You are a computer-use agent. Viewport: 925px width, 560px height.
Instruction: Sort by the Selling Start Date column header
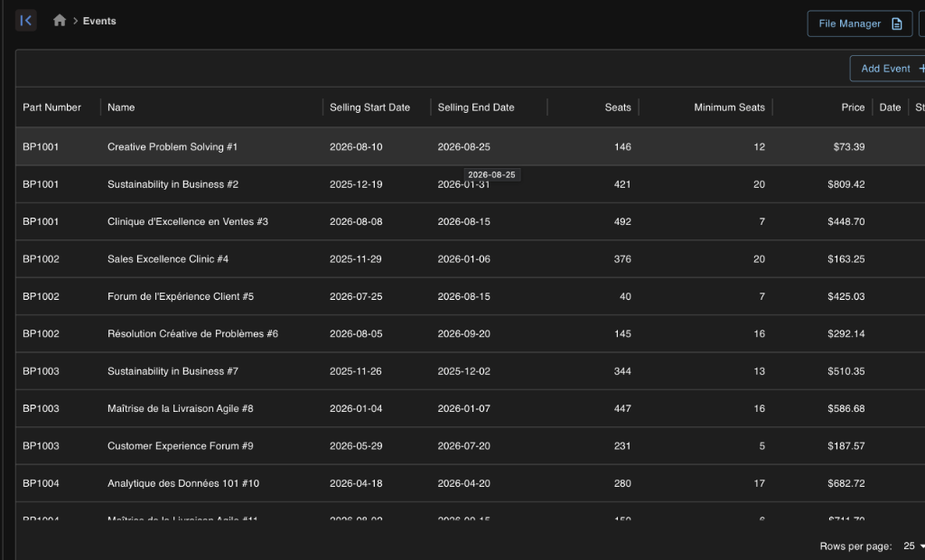[369, 107]
